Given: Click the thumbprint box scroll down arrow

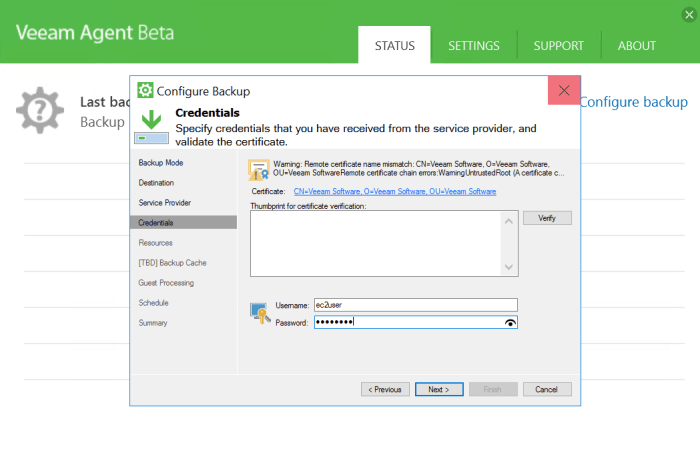Looking at the screenshot, I should point(508,267).
